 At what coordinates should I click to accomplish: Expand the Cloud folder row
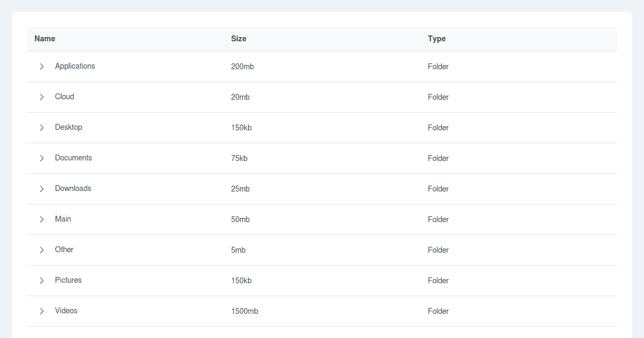(42, 97)
